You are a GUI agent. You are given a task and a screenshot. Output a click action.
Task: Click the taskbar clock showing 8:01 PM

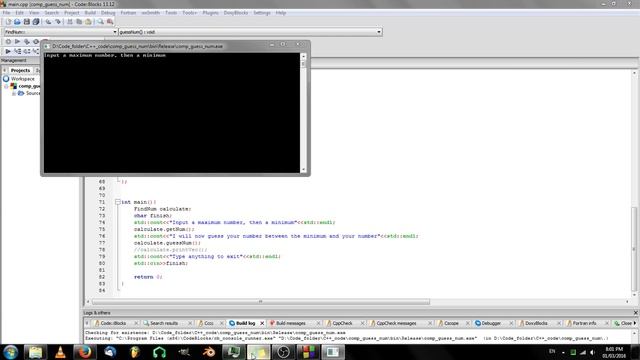point(614,352)
